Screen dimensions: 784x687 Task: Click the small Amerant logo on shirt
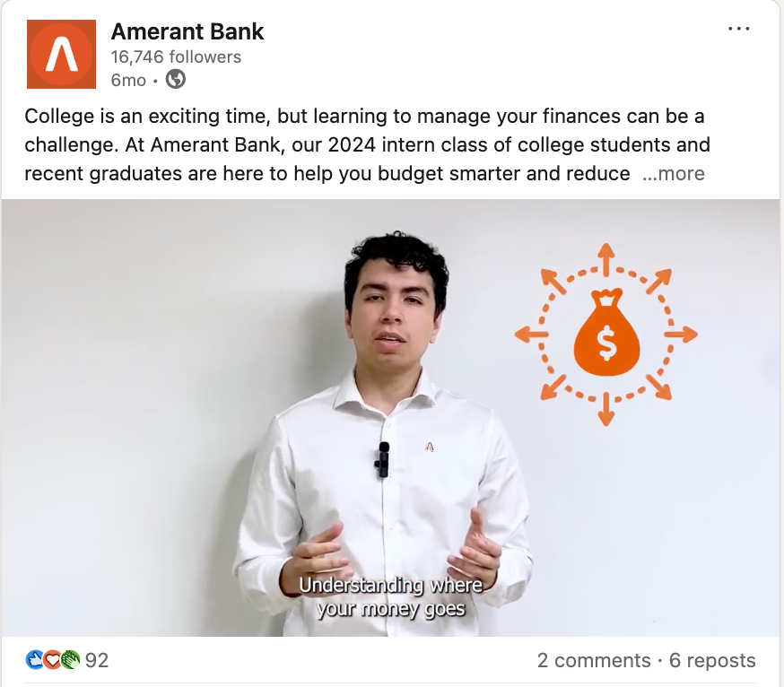pyautogui.click(x=429, y=447)
